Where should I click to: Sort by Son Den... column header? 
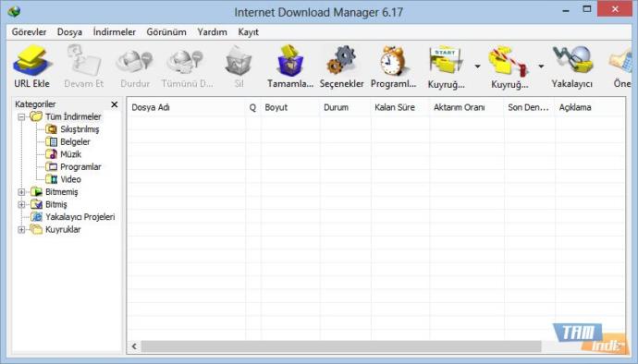[529, 107]
